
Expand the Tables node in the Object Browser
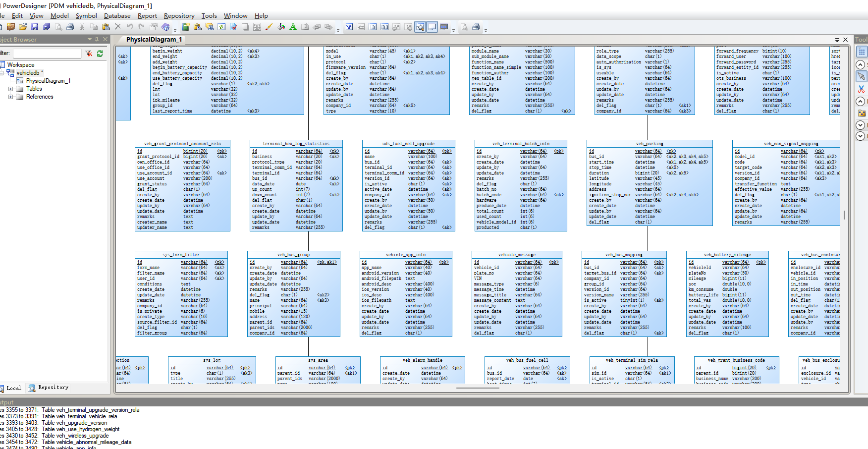11,88
